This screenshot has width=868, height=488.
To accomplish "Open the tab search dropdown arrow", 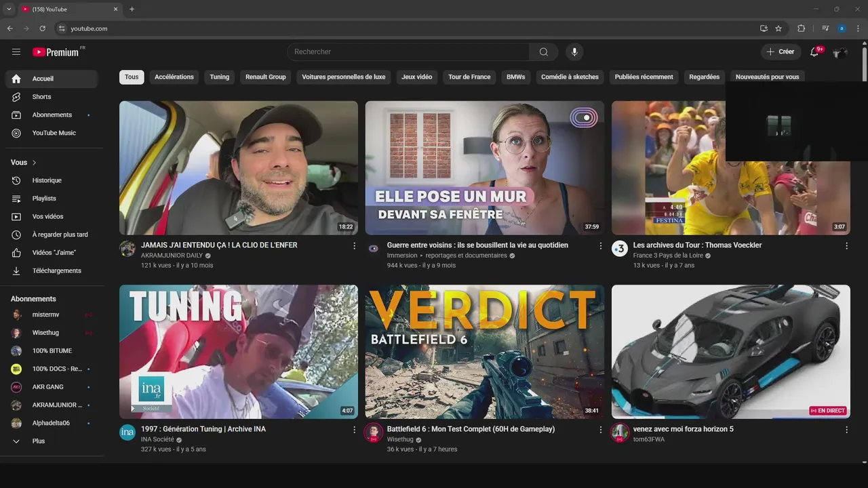I will click(x=9, y=9).
